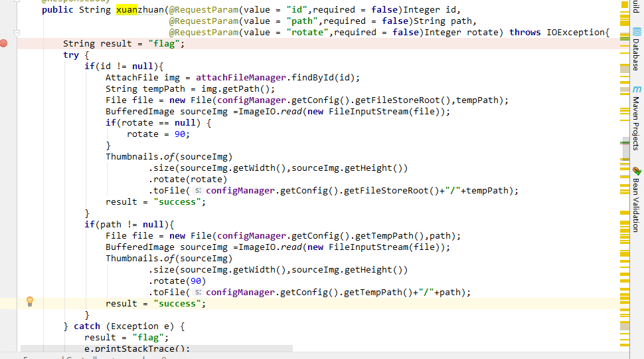
Task: Click the attachFileManager field reference
Action: pyautogui.click(x=241, y=77)
